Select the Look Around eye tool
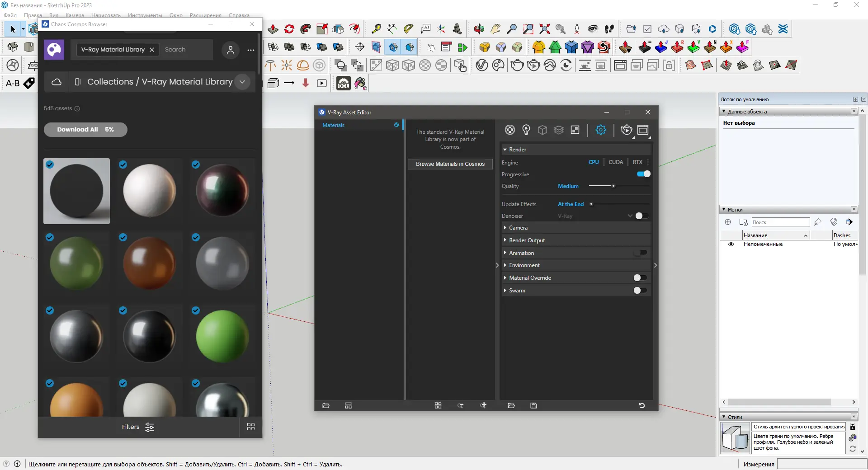Screen dimensions: 868x470 coord(593,29)
